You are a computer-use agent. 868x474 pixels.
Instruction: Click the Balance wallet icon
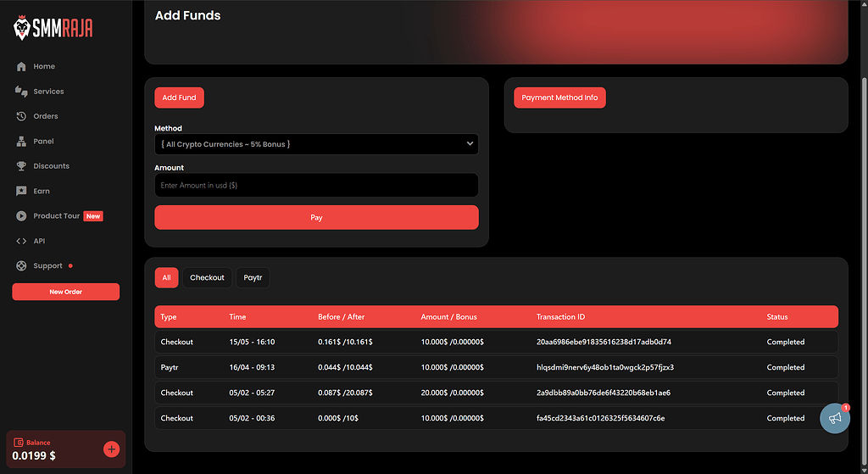tap(19, 443)
